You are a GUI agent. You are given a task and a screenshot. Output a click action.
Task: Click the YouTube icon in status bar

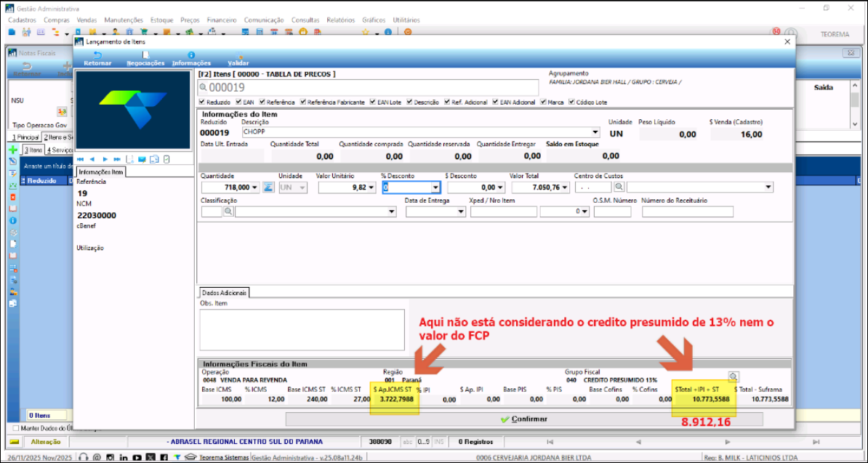136,457
